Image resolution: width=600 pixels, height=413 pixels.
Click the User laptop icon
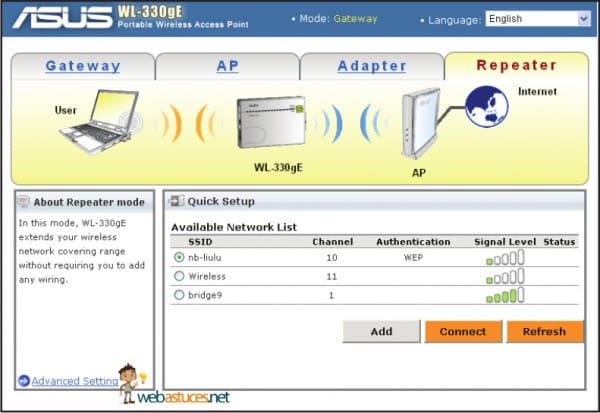[101, 122]
